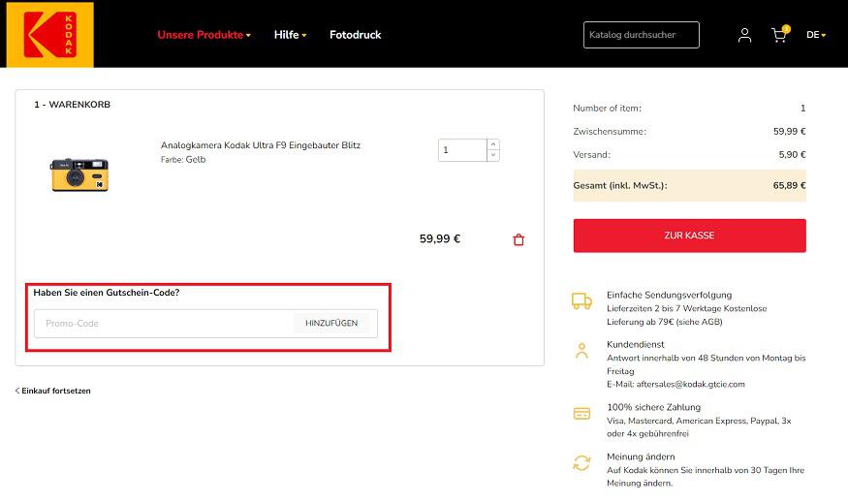The image size is (848, 504).
Task: Click the delivery truck icon
Action: pyautogui.click(x=581, y=300)
